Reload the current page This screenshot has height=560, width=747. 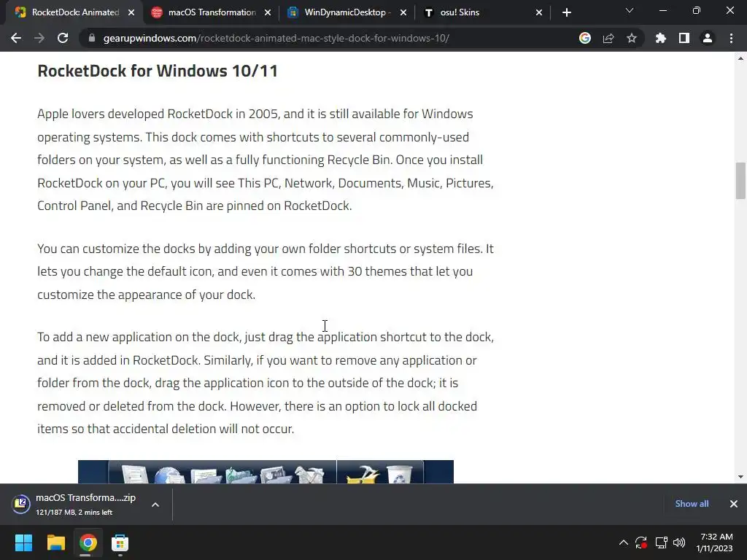pyautogui.click(x=63, y=38)
